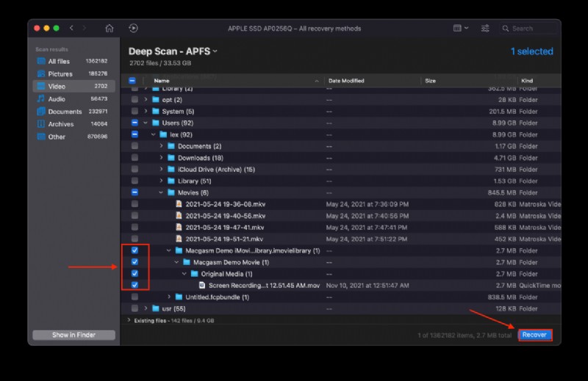Expand the Existing files section
Viewport: 588px width, 381px height.
[129, 320]
